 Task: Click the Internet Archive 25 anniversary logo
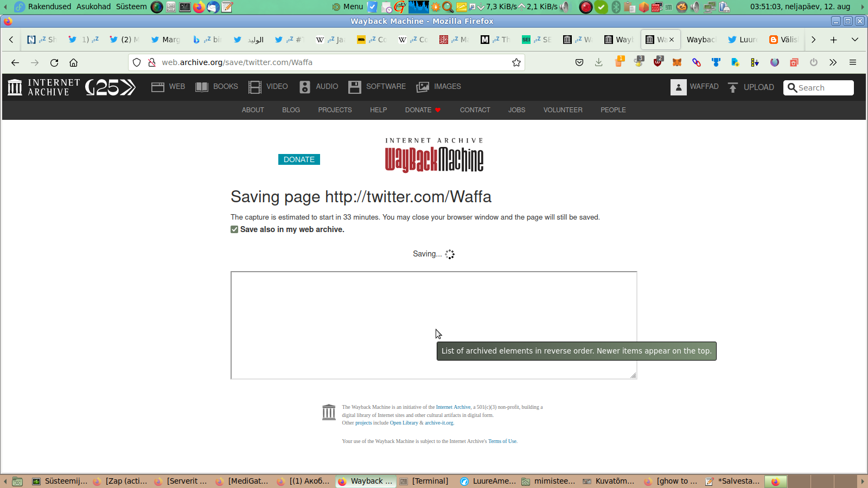coord(111,87)
